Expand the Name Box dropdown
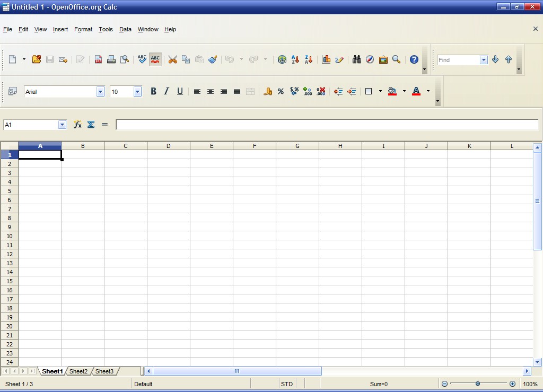Image resolution: width=543 pixels, height=392 pixels. point(62,125)
